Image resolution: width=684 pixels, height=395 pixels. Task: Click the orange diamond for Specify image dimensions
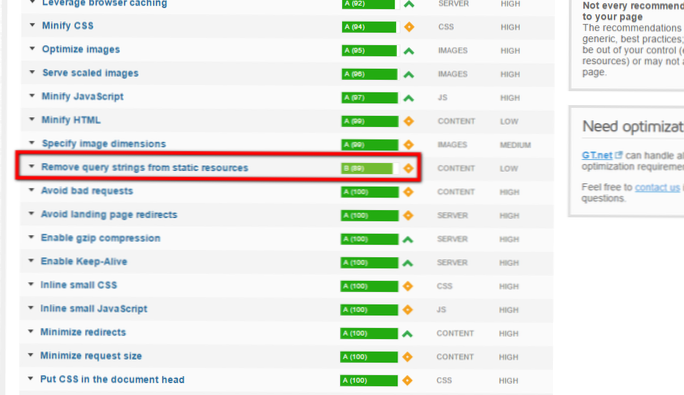click(409, 144)
